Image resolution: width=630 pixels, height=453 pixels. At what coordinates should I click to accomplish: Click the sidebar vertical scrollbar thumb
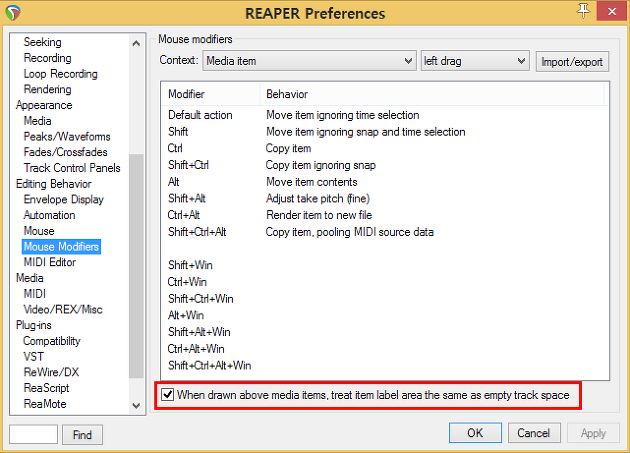(136, 265)
